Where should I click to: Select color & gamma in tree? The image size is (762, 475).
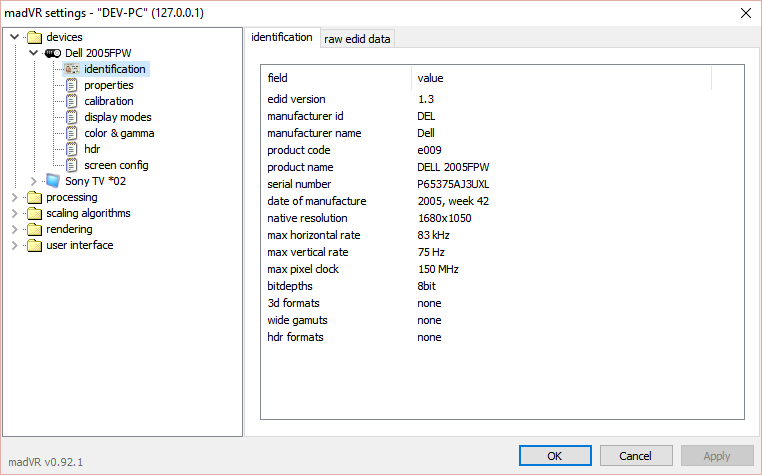118,133
